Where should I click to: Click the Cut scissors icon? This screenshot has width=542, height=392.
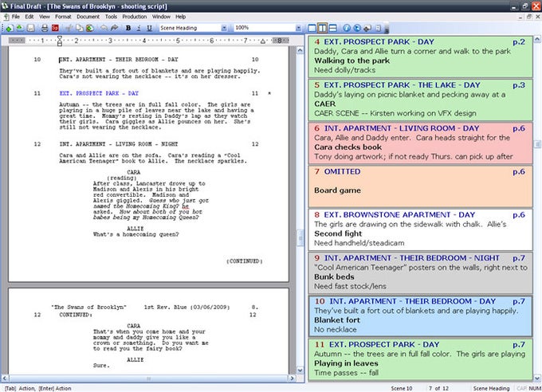pyautogui.click(x=69, y=28)
